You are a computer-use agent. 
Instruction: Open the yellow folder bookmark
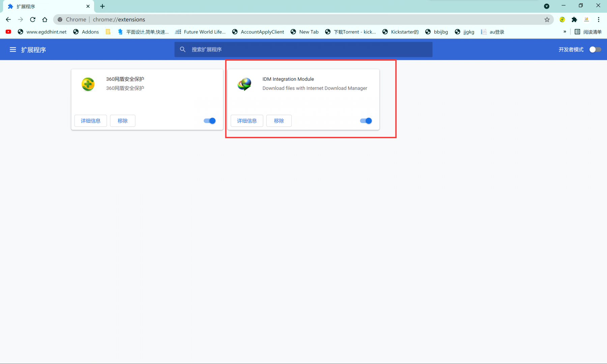pyautogui.click(x=108, y=32)
